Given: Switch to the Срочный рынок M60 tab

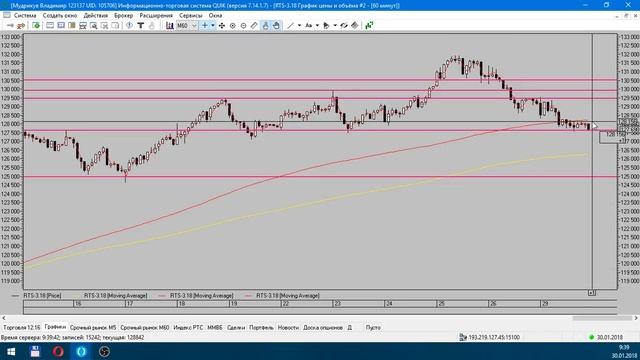Looking at the screenshot, I should coord(144,328).
